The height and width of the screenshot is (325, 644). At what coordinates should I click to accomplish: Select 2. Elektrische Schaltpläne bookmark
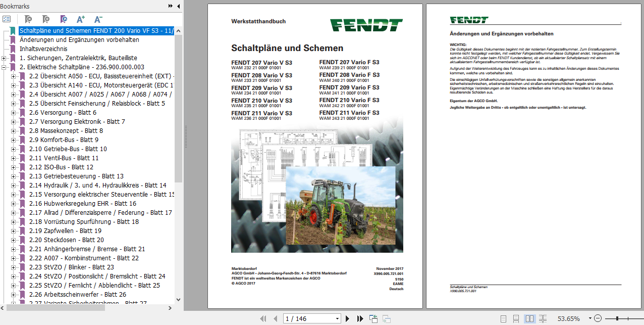(82, 67)
